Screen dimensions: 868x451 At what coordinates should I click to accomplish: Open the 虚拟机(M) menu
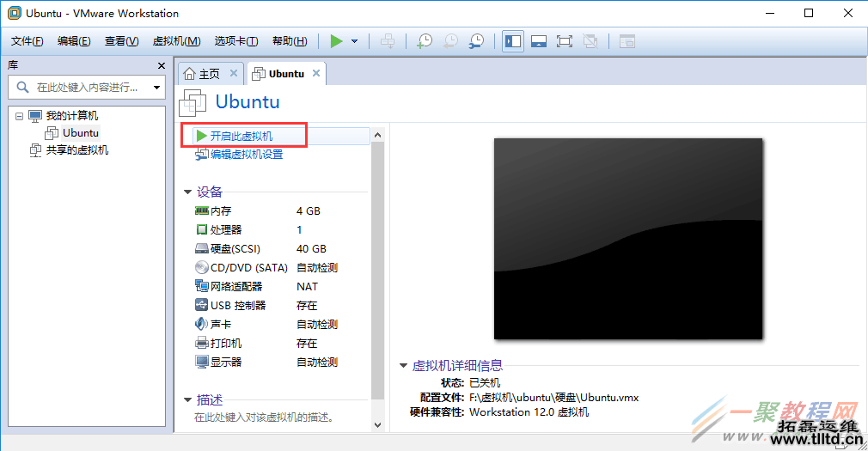pyautogui.click(x=176, y=41)
